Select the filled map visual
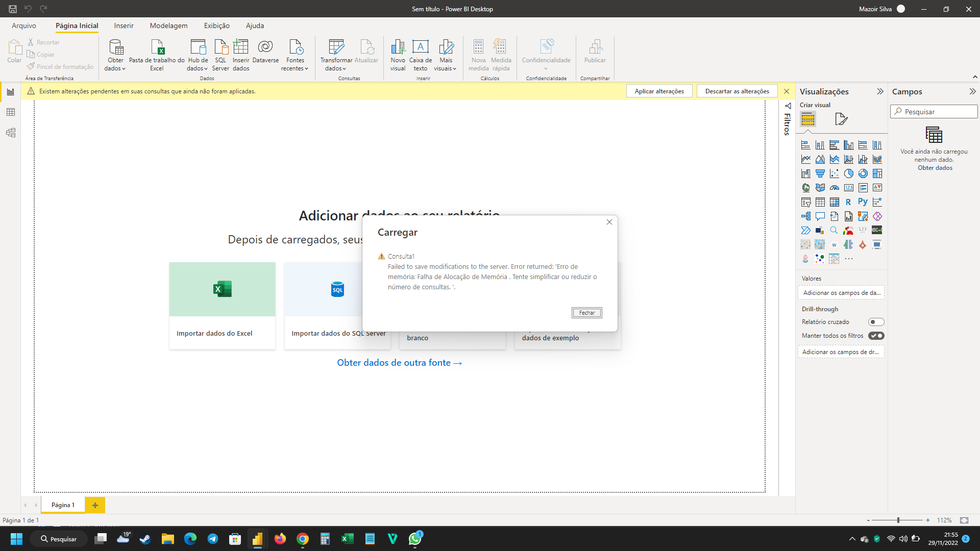The width and height of the screenshot is (980, 551). (820, 188)
